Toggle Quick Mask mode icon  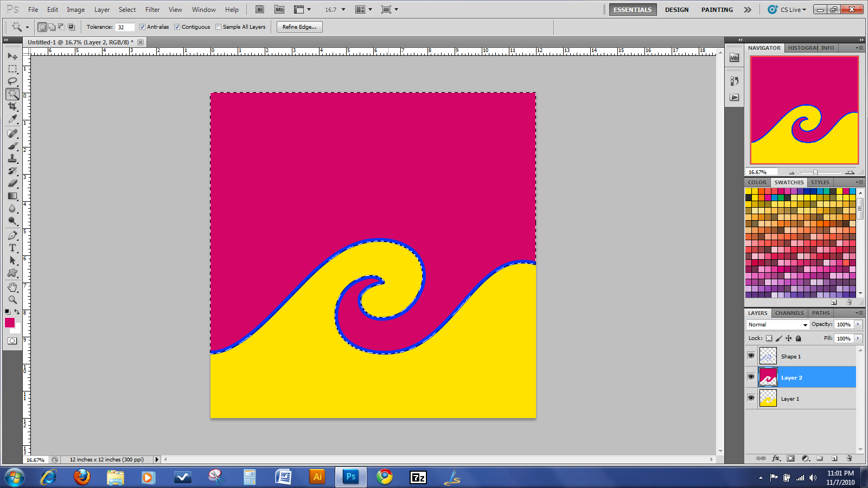point(12,341)
